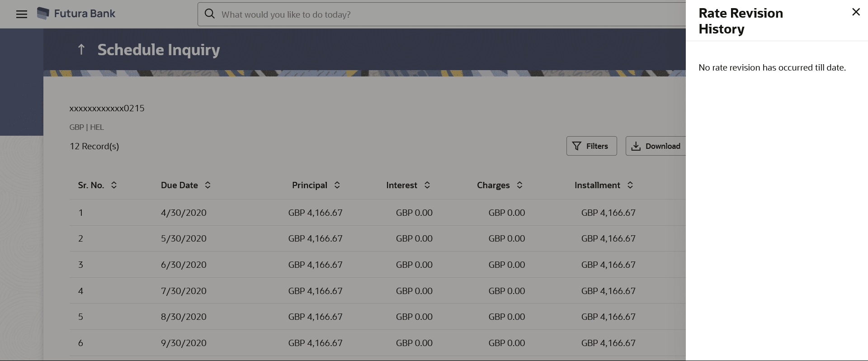Open the Filters button

(591, 146)
